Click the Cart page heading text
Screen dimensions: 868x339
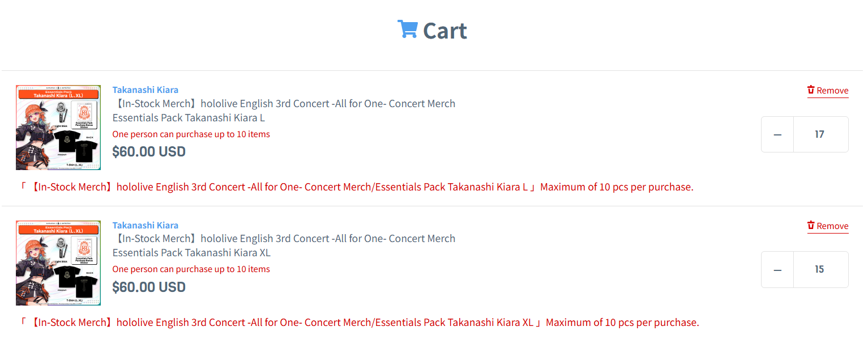point(445,30)
